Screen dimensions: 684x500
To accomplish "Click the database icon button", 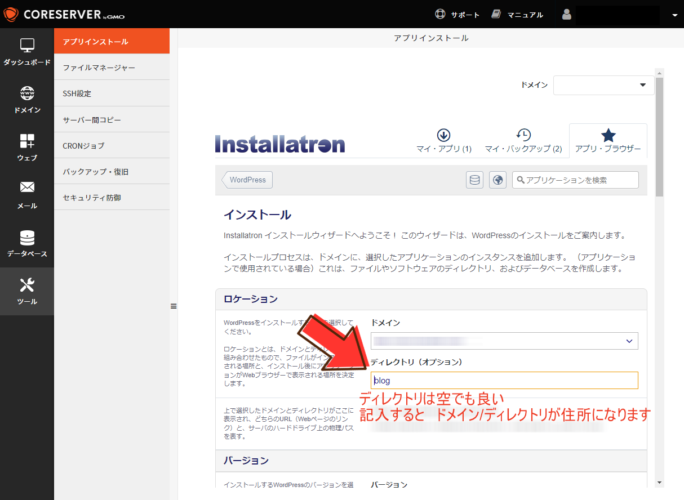I will [x=475, y=180].
